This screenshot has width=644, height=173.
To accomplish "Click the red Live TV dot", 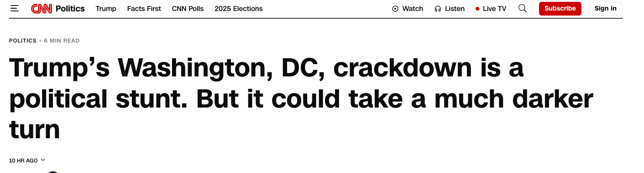I will [477, 9].
